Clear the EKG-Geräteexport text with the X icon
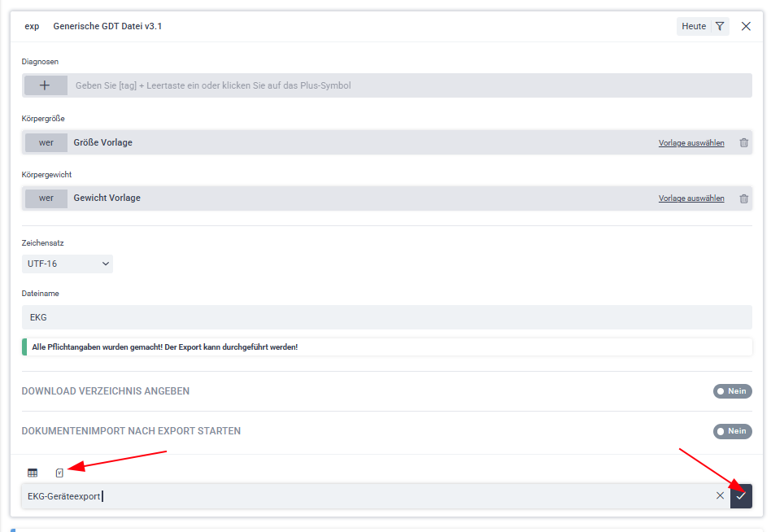The height and width of the screenshot is (532, 771). [720, 496]
